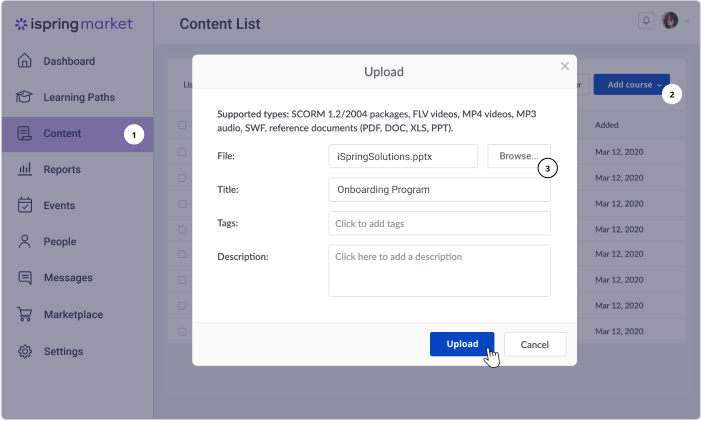Tick the last content row checkbox

tap(182, 332)
